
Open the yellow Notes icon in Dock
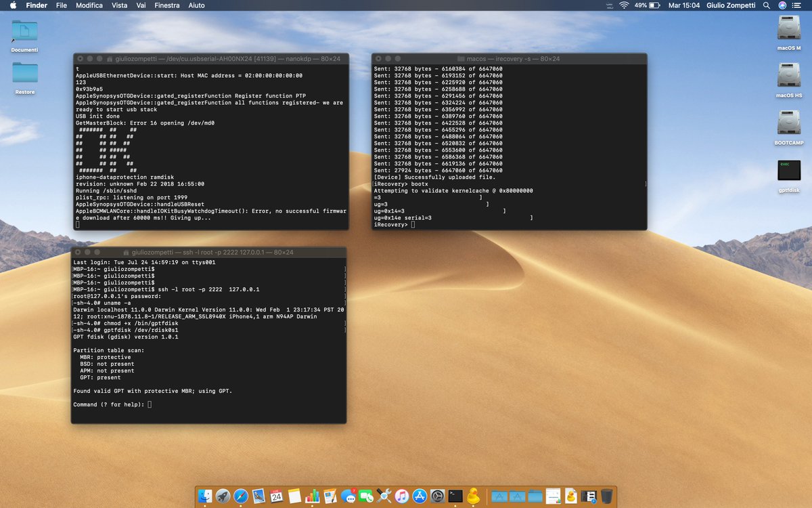294,496
